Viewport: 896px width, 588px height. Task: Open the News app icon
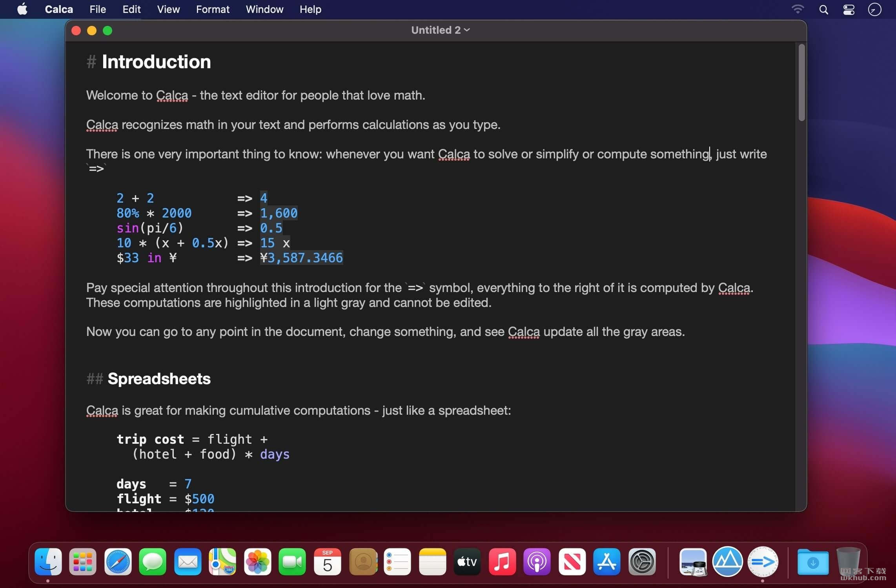[572, 562]
